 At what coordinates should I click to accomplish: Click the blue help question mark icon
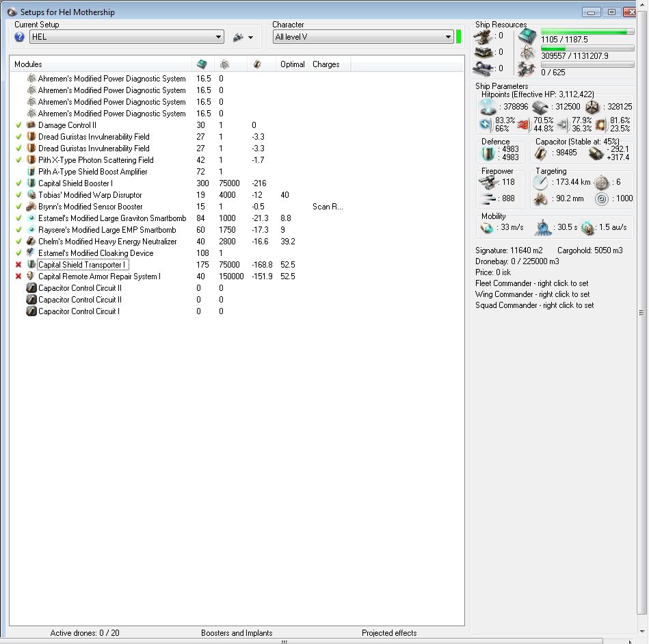click(x=19, y=37)
